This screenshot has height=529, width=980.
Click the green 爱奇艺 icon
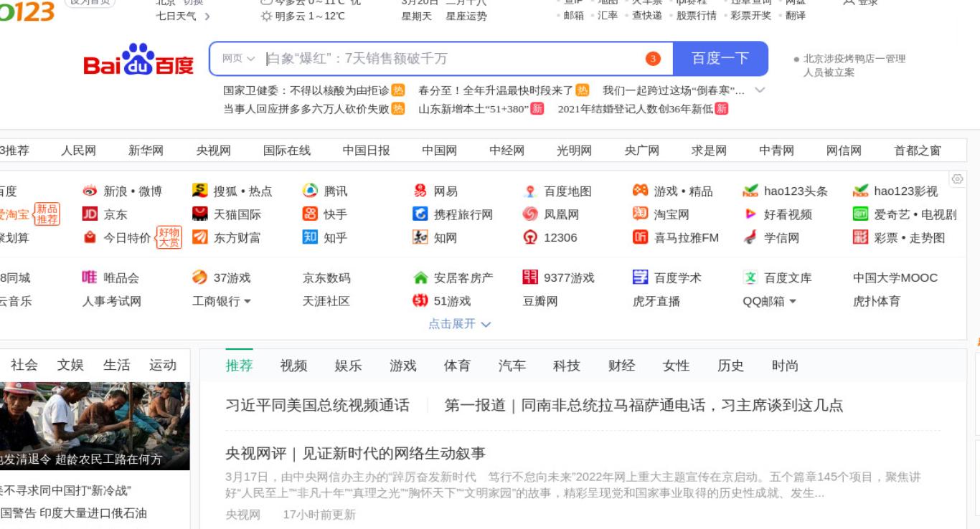coord(860,214)
